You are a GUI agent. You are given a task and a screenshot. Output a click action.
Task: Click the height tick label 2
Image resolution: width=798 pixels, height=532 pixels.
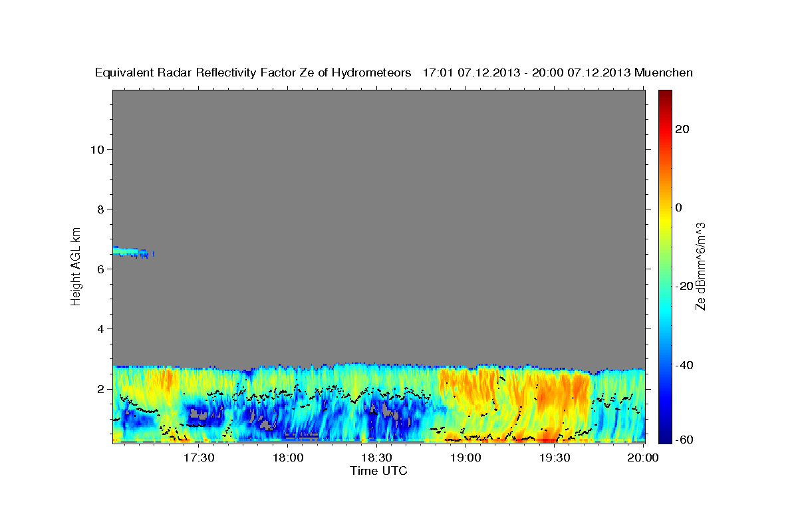click(100, 389)
